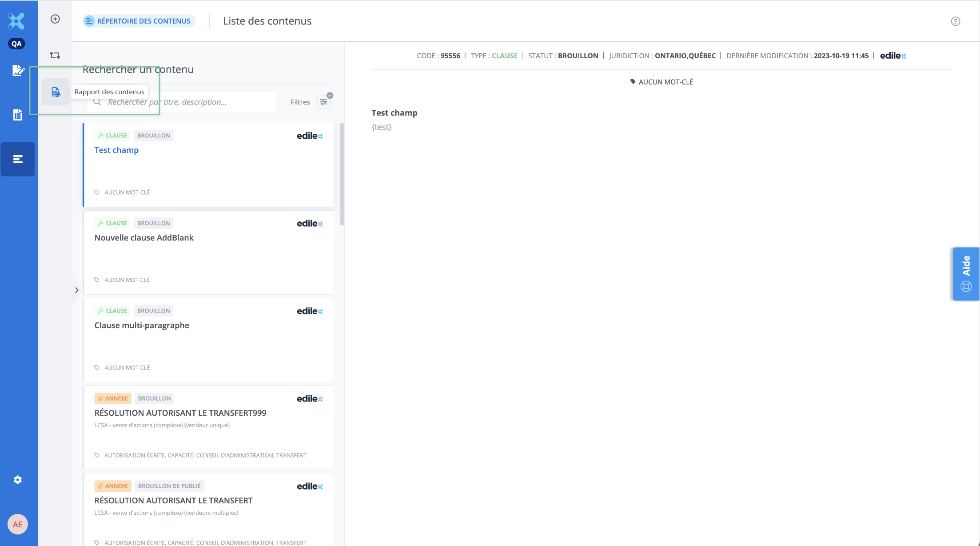
Task: Expand the collapsed side panel chevron
Action: click(x=76, y=290)
